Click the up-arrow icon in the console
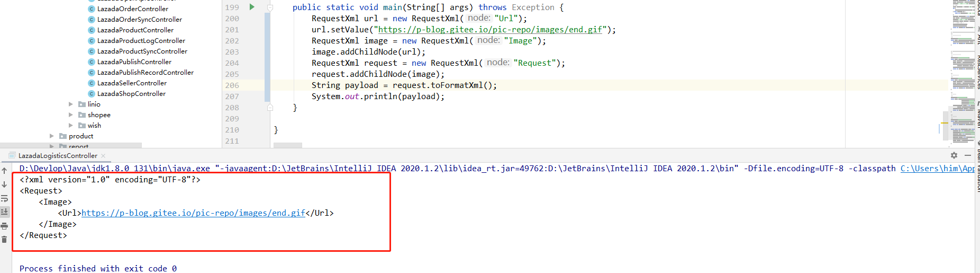 [4, 171]
